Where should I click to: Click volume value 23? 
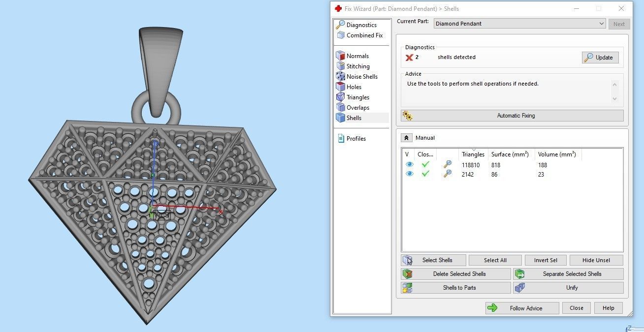tap(541, 175)
